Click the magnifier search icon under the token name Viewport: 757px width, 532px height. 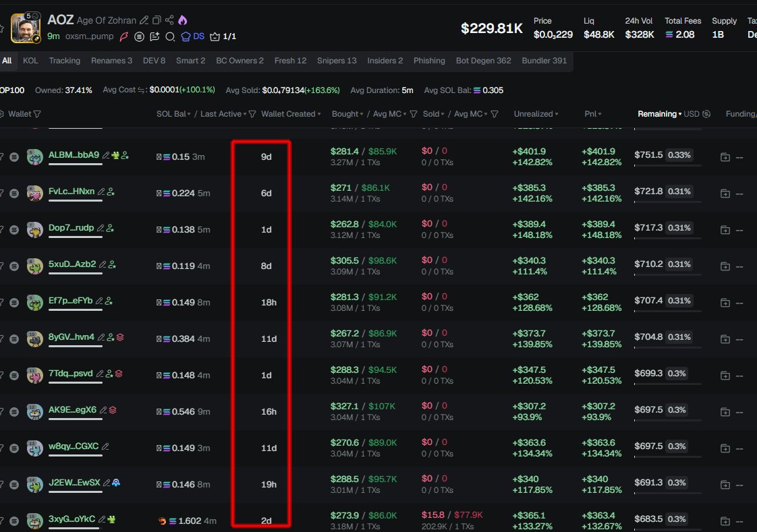pos(170,36)
